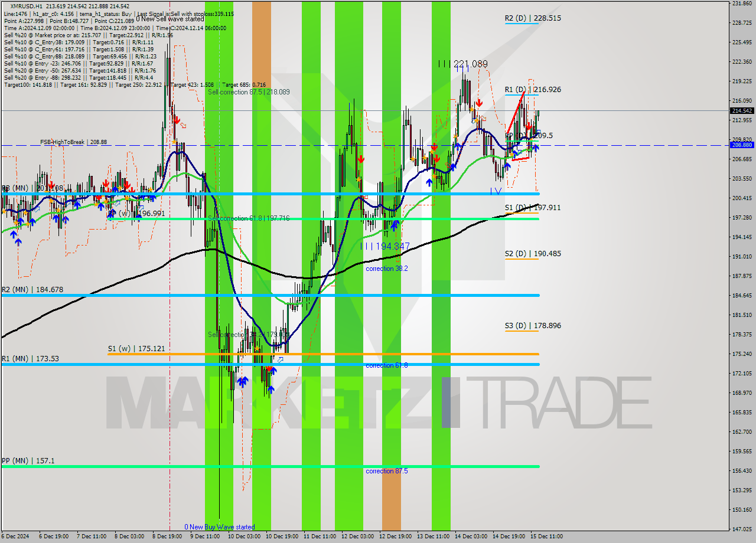This screenshot has height=543, width=756.
Task: Click the FSB-HighToBreak | 208.88 label
Action: 73,142
